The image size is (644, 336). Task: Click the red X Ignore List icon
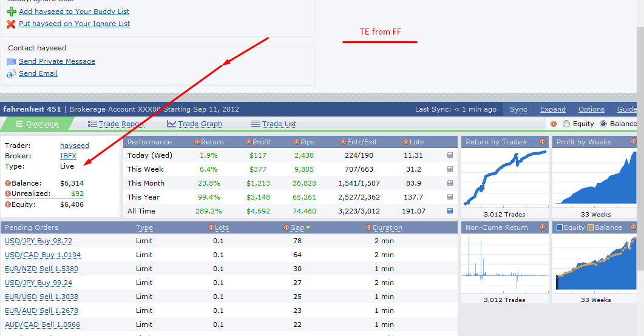coord(11,24)
